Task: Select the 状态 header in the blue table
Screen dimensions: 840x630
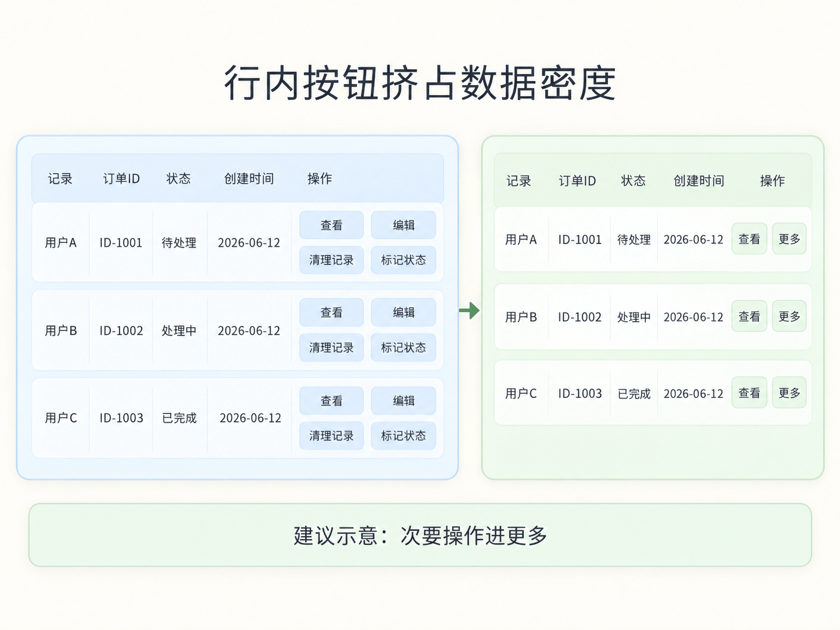Action: point(179,179)
